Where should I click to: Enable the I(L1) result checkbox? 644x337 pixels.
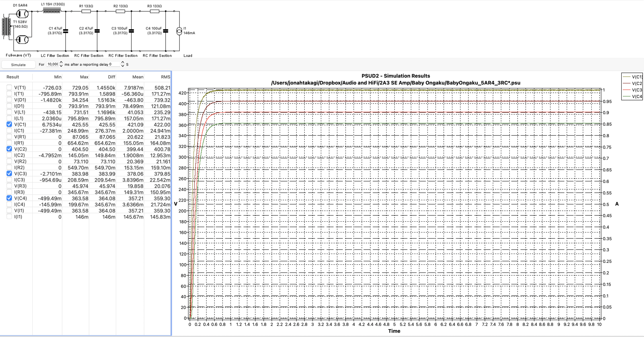[x=9, y=118]
